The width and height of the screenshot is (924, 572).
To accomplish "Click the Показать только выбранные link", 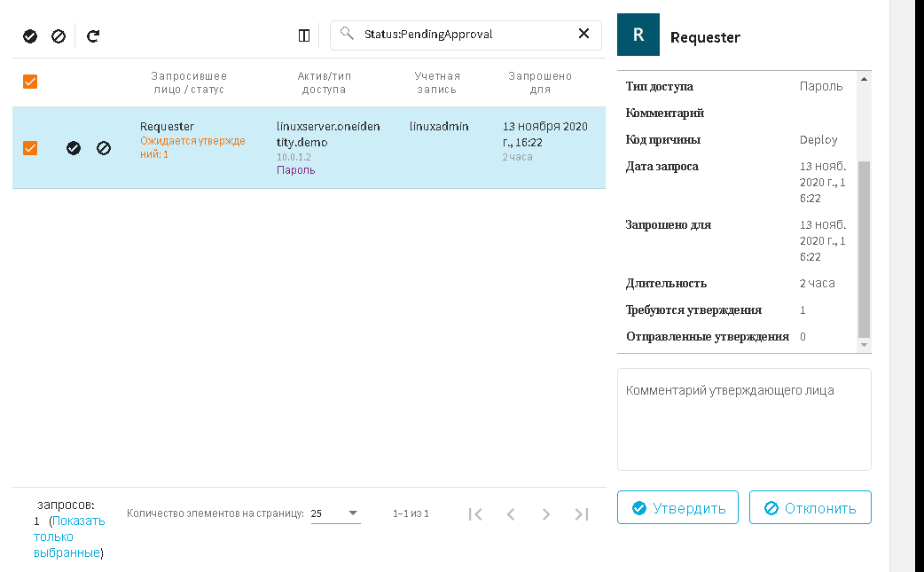I will point(69,537).
